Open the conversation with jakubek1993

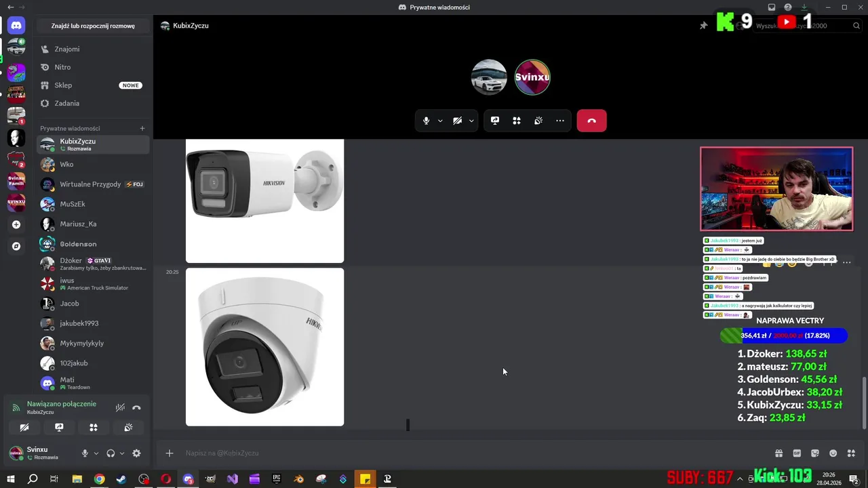coord(94,323)
